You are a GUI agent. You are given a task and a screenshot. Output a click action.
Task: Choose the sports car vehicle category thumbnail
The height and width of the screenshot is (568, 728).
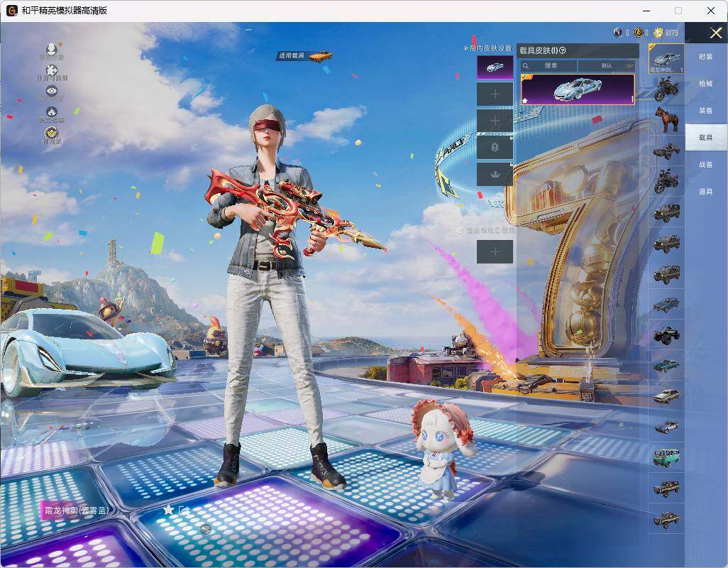pos(666,58)
